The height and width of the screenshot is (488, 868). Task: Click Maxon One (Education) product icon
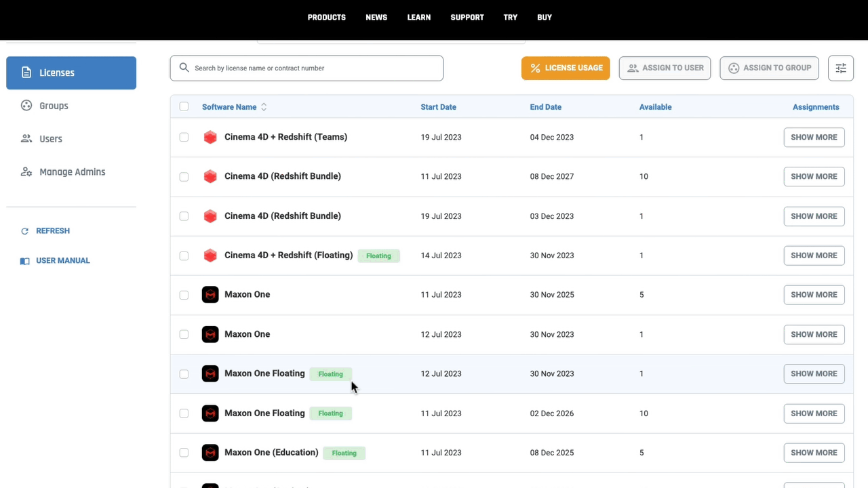210,453
